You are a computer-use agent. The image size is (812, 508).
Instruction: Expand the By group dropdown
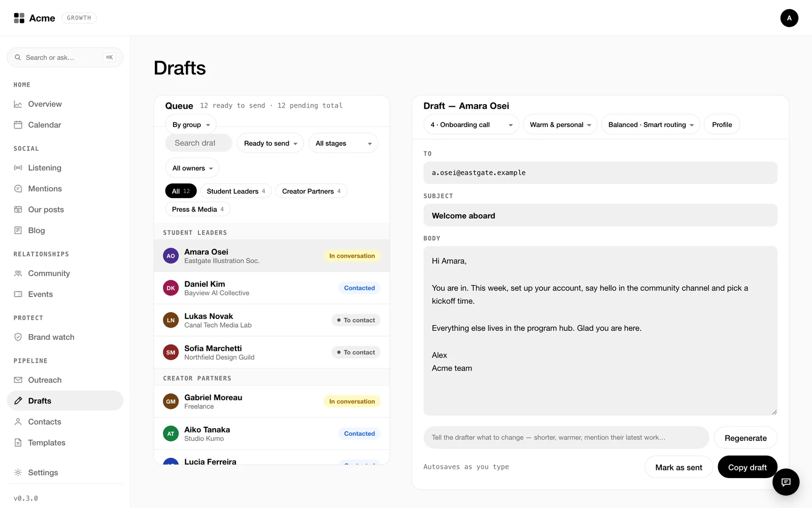pyautogui.click(x=191, y=124)
